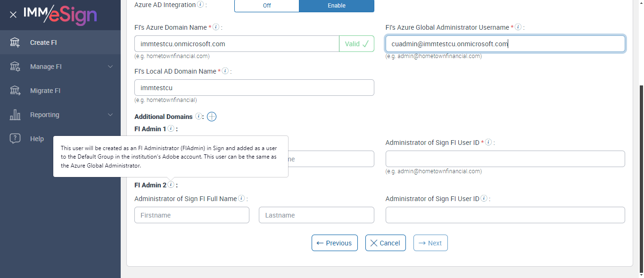Screen dimensions: 644x278
Task: Set Azure AD Integration to Enable
Action: (336, 6)
